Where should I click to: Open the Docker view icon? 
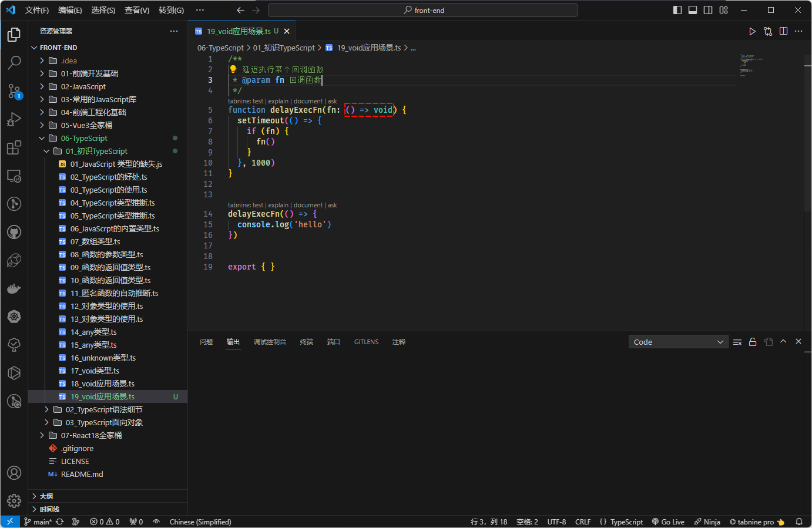pyautogui.click(x=14, y=288)
